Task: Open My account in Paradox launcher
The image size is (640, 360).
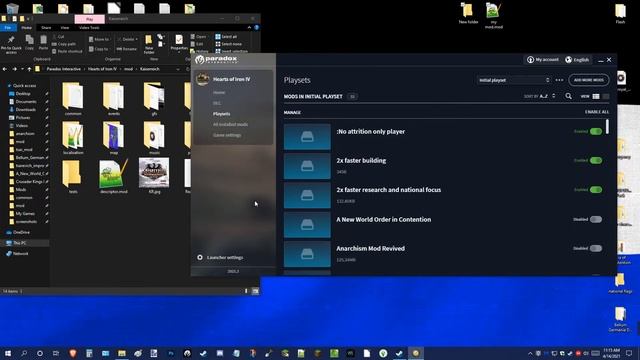Action: [542, 60]
